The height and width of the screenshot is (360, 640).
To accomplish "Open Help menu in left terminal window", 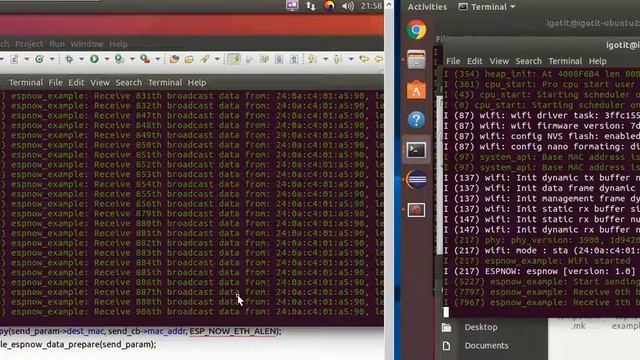I will point(197,82).
